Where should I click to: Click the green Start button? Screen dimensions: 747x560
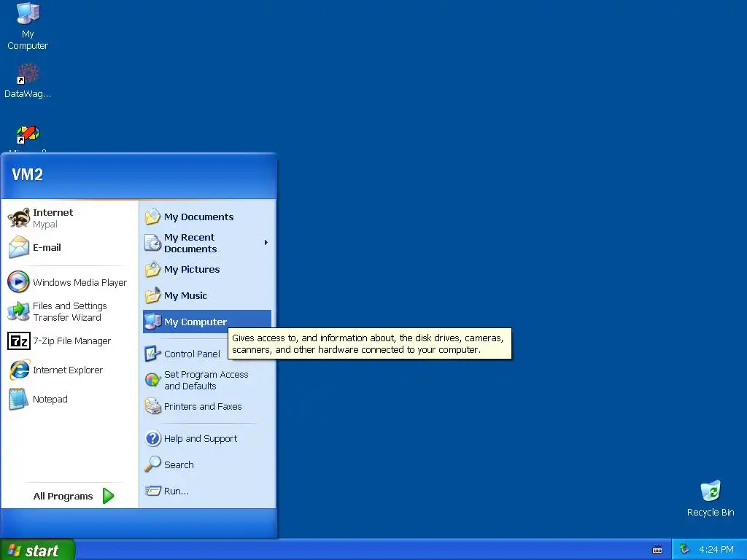(37, 550)
